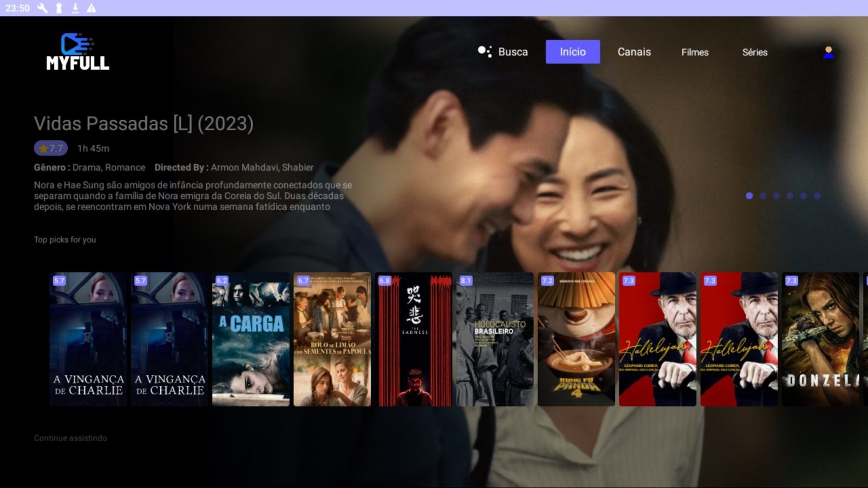Viewport: 868px width, 488px height.
Task: Click the Top picks for you heading
Action: (x=65, y=239)
